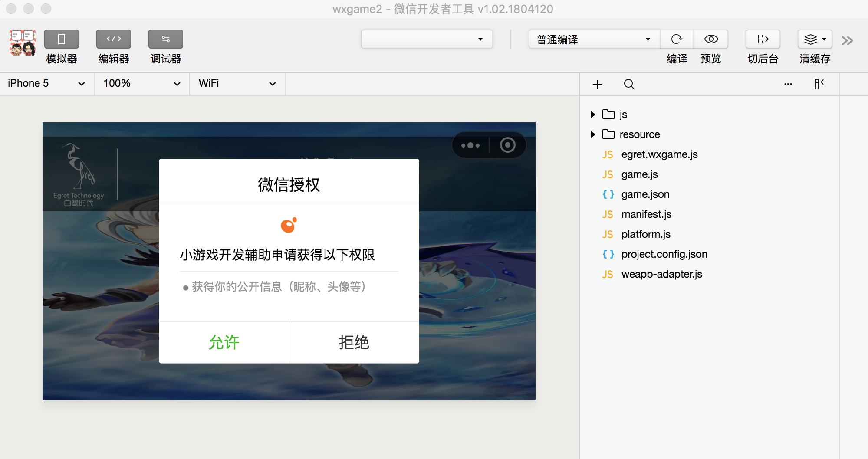This screenshot has height=459, width=868.
Task: Open the mini game capsule menu dots
Action: pyautogui.click(x=470, y=145)
